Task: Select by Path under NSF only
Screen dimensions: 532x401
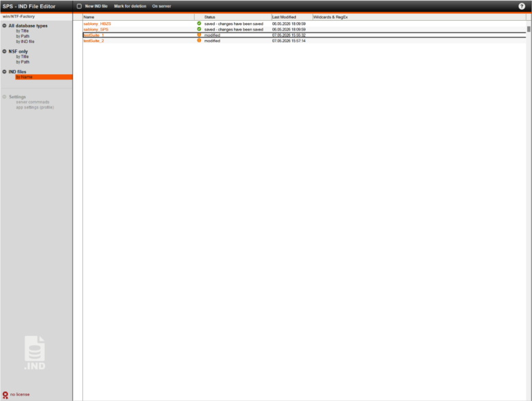Action: [x=23, y=62]
